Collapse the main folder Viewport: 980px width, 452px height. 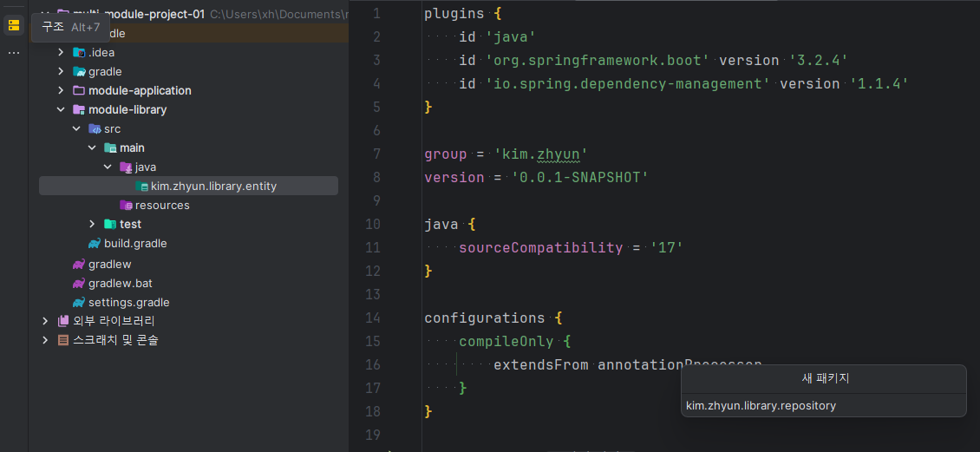(92, 148)
